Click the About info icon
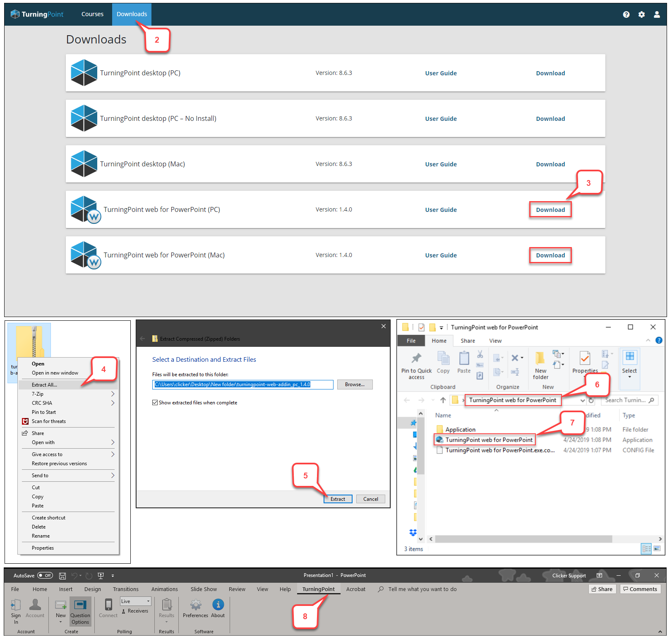 click(218, 605)
